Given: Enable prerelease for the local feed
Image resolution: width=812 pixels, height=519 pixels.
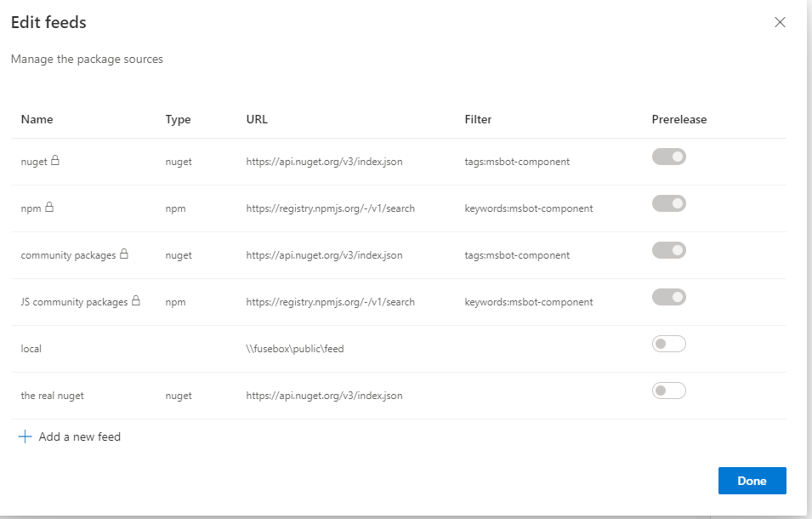Looking at the screenshot, I should click(668, 344).
